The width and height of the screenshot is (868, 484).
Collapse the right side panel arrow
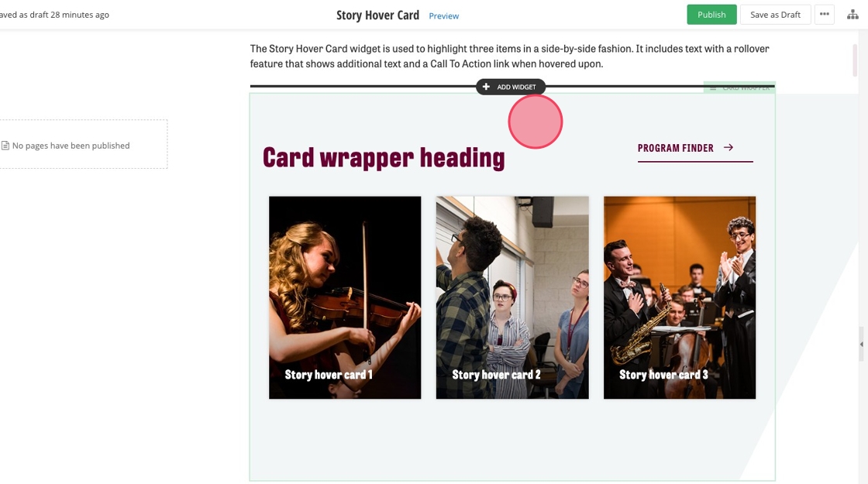861,344
